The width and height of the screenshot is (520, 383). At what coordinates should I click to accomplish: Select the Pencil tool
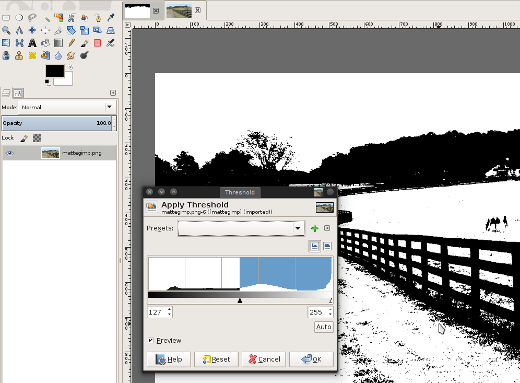pyautogui.click(x=71, y=43)
